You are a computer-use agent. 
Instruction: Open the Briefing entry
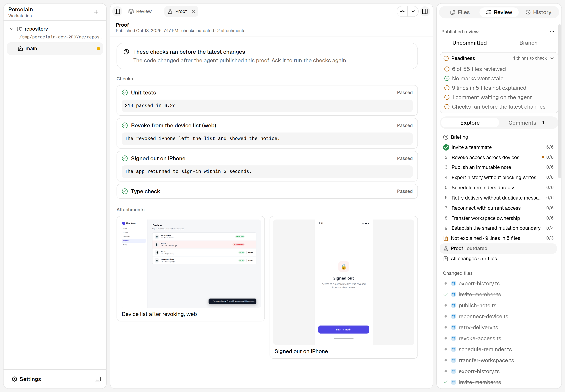498,137
